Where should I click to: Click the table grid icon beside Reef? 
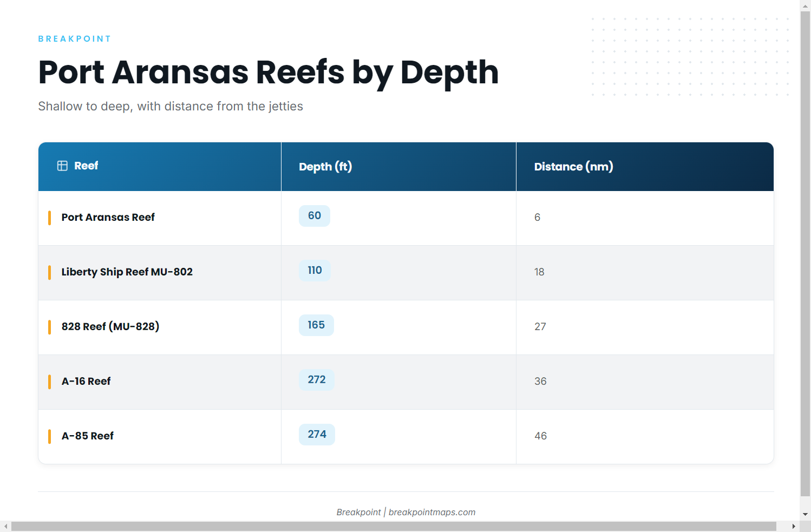tap(62, 166)
